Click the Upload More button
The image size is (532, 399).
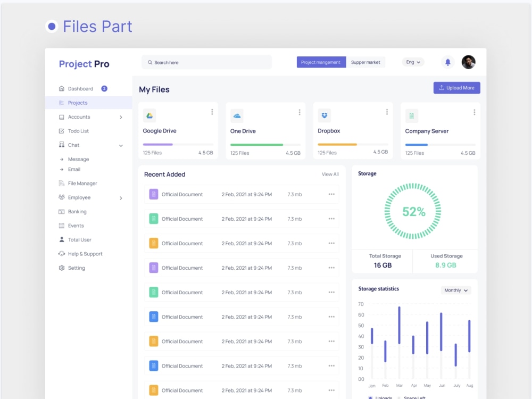(x=456, y=88)
